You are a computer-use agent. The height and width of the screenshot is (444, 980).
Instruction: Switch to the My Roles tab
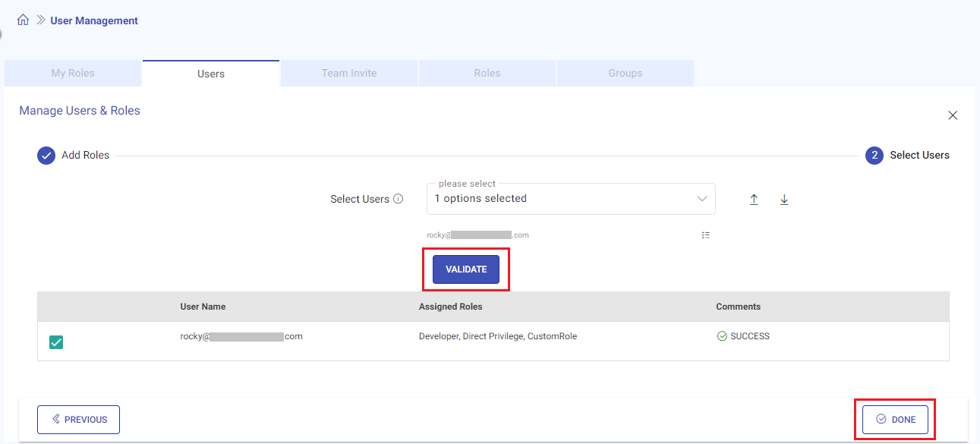pyautogui.click(x=73, y=74)
